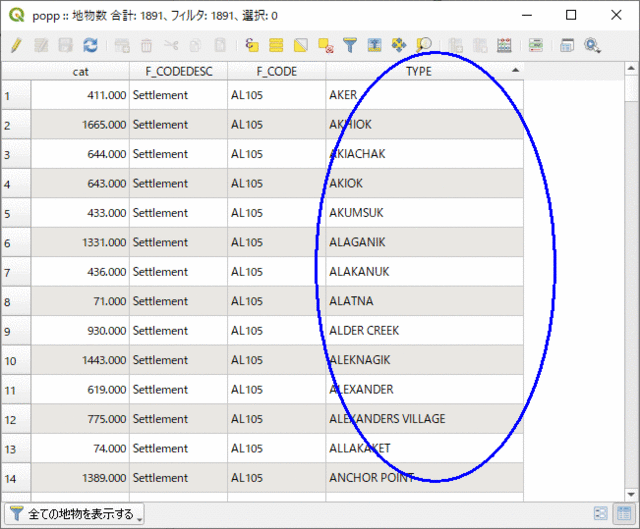Open the conditional formatting icon
640x529 pixels.
tap(536, 45)
